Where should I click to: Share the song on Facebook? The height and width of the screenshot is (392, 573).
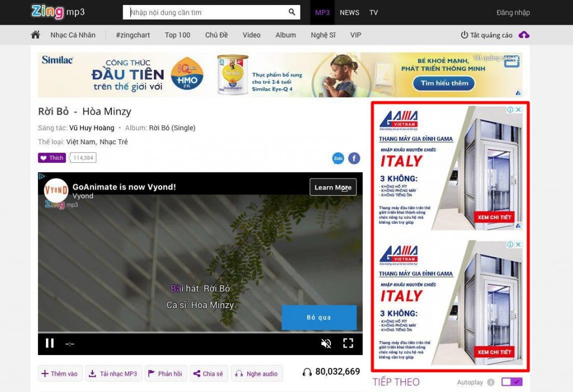point(354,158)
